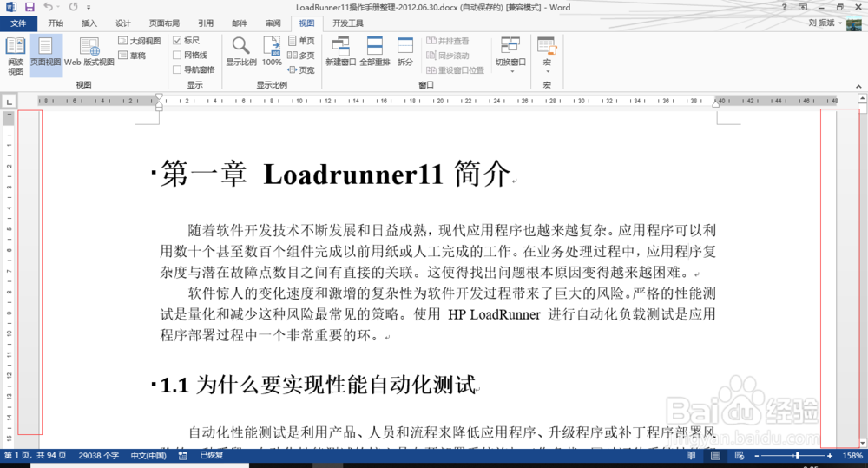Switch to 大纲视图 outline view

point(140,41)
